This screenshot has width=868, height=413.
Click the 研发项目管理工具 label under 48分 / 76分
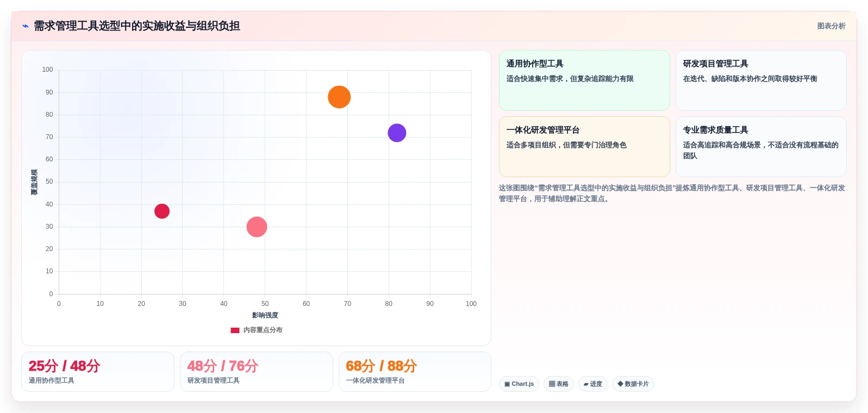214,380
